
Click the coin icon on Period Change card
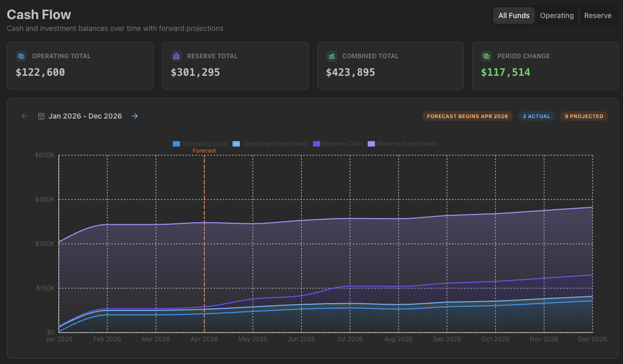(x=486, y=56)
